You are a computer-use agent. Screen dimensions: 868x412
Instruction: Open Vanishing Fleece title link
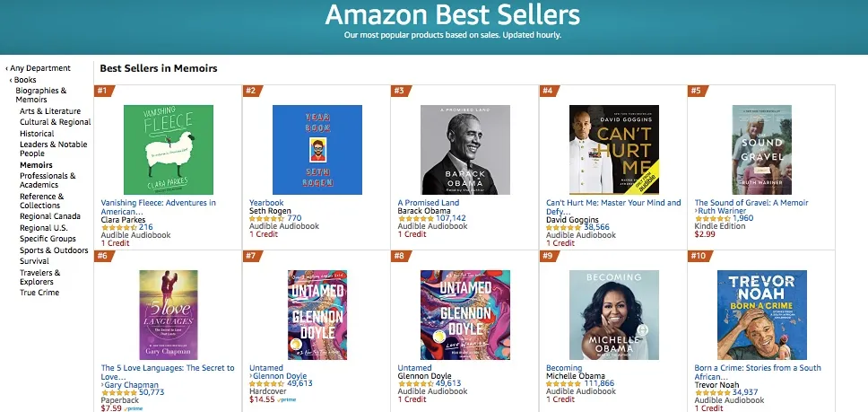[x=158, y=203]
